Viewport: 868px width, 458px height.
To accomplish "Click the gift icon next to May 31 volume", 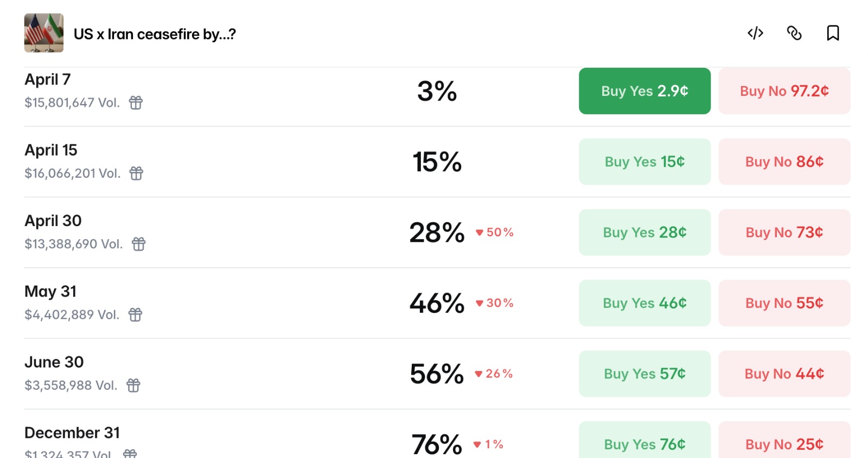I will tap(135, 314).
